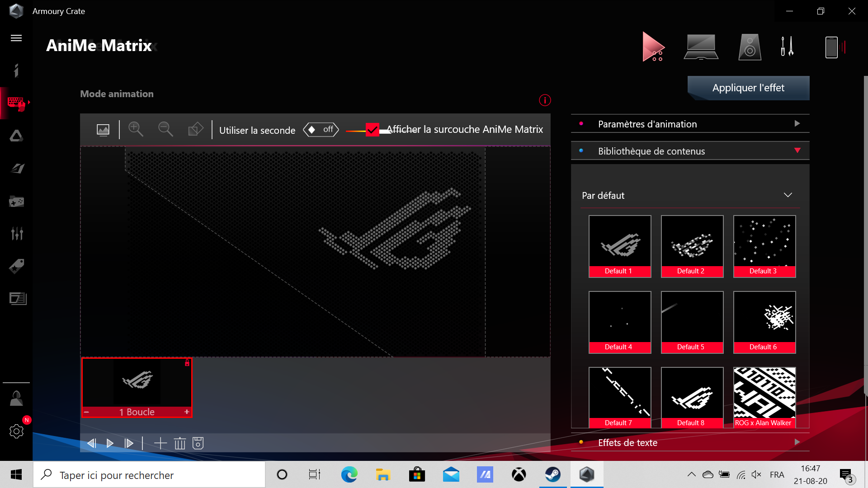Go to previous frame

pos(91,443)
